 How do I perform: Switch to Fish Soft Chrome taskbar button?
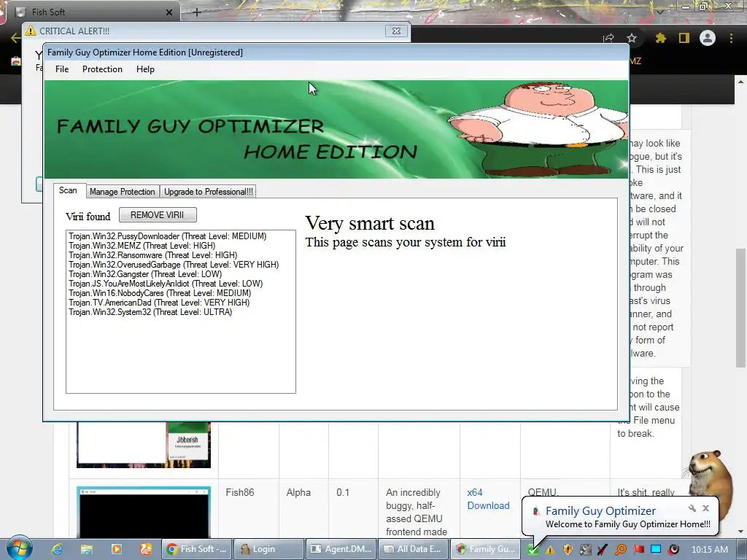pyautogui.click(x=197, y=549)
